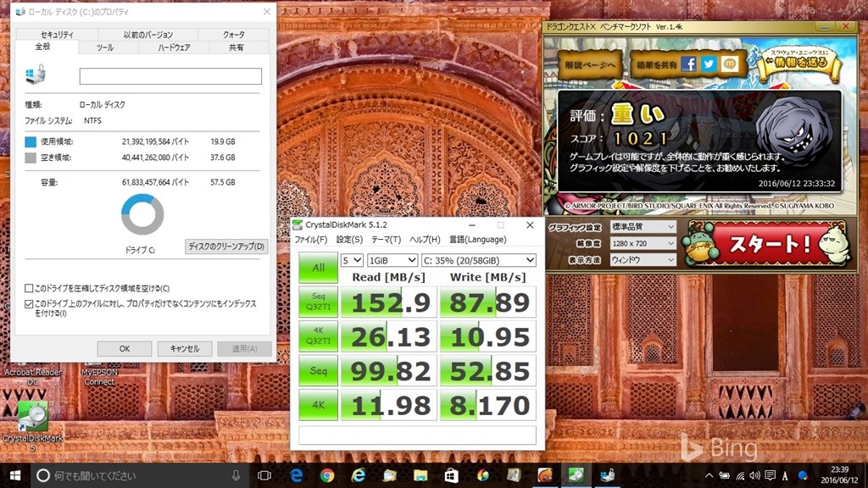Share result on mixi icon
868x488 pixels.
[729, 64]
